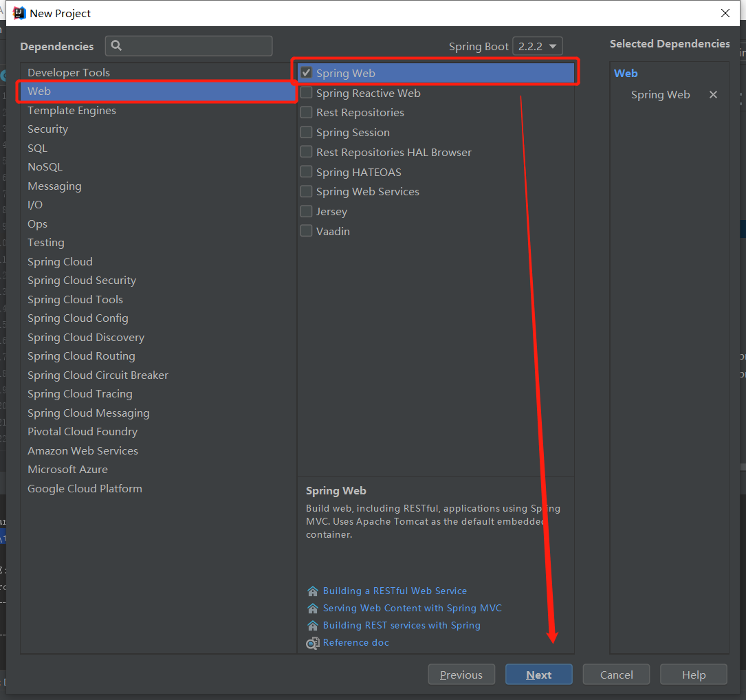Screen dimensions: 746x700
Task: Choose Spring Cloud Discovery category
Action: (158, 338)
